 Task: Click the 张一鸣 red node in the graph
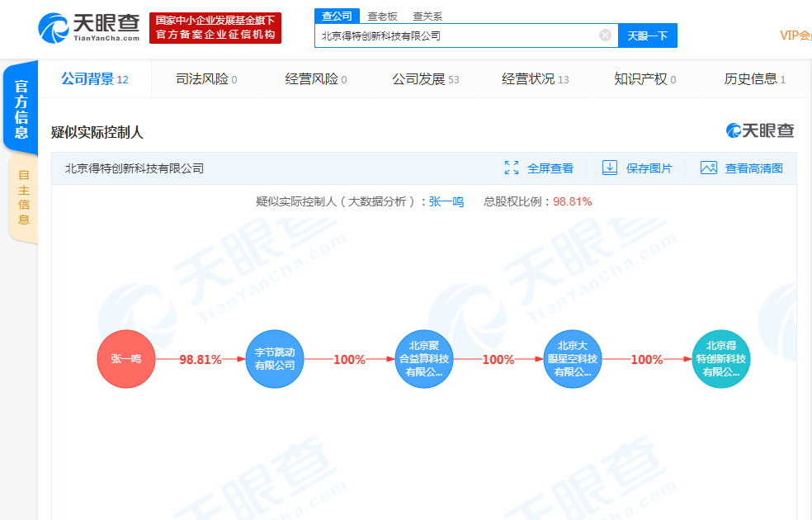click(x=125, y=359)
